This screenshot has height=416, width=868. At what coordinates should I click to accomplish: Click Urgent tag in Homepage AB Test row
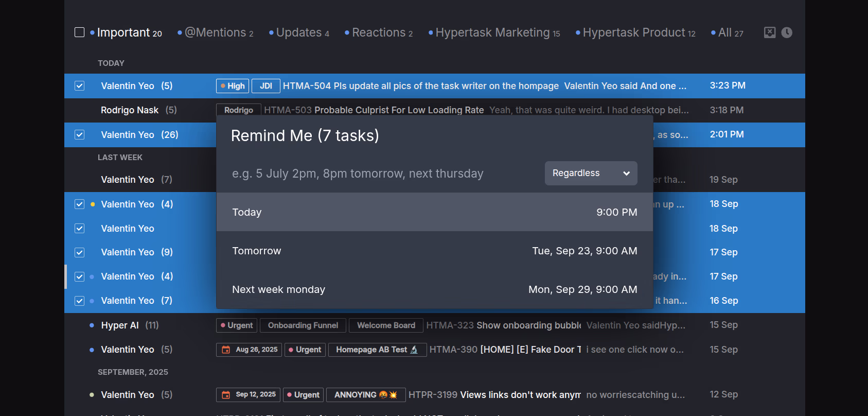(x=305, y=350)
